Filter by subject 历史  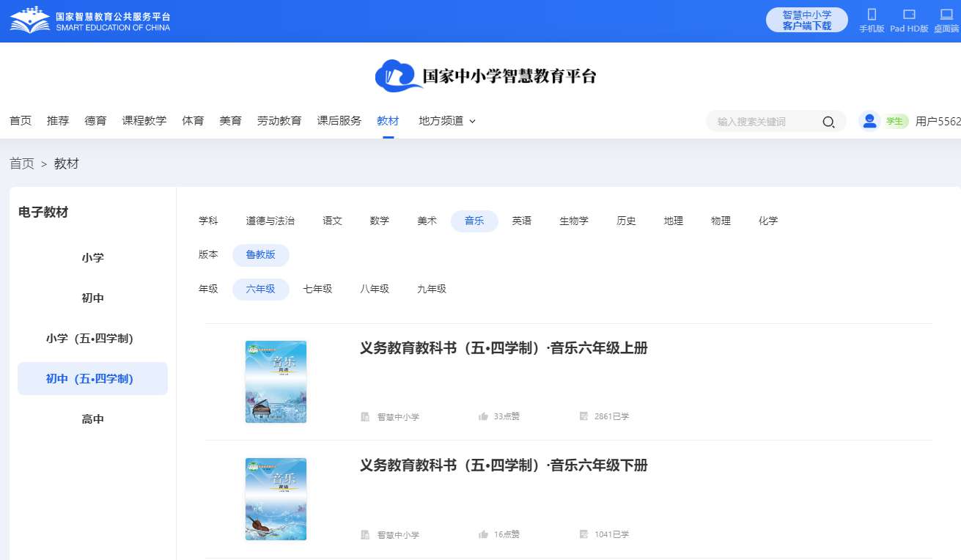tap(626, 221)
